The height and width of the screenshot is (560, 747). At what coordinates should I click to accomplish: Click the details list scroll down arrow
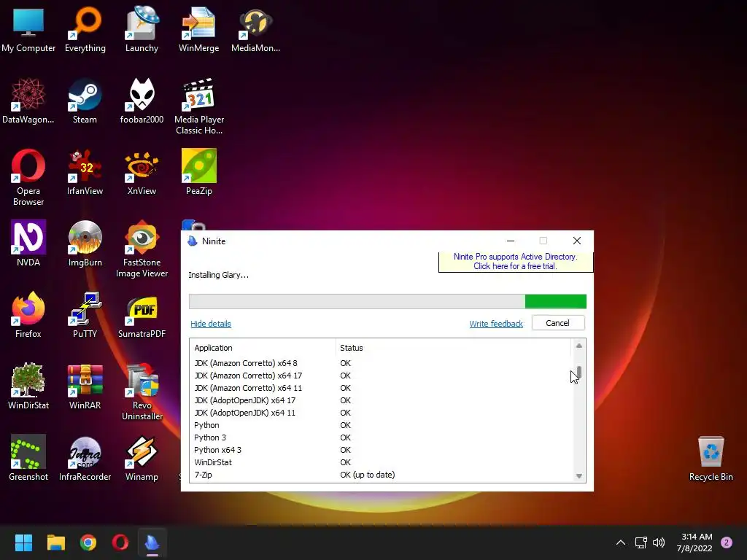(x=578, y=475)
